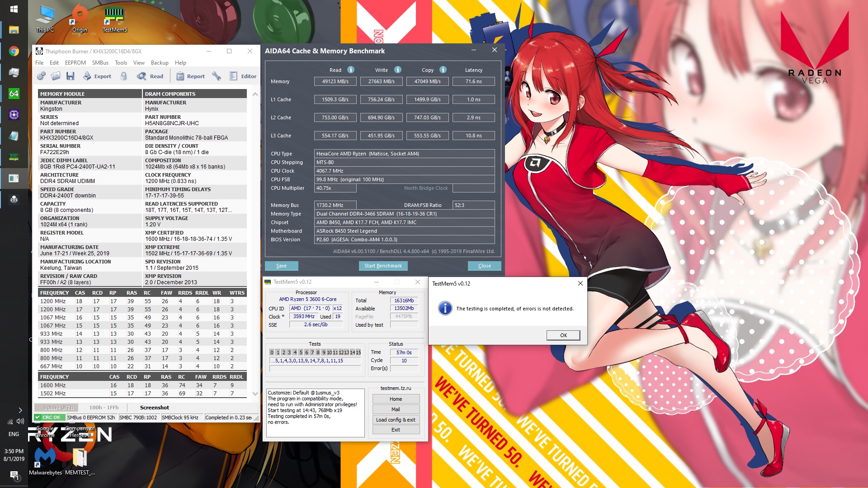Click the Copy info icon in AIDA64 benchmark
Screen dimensions: 868x488
pyautogui.click(x=443, y=70)
